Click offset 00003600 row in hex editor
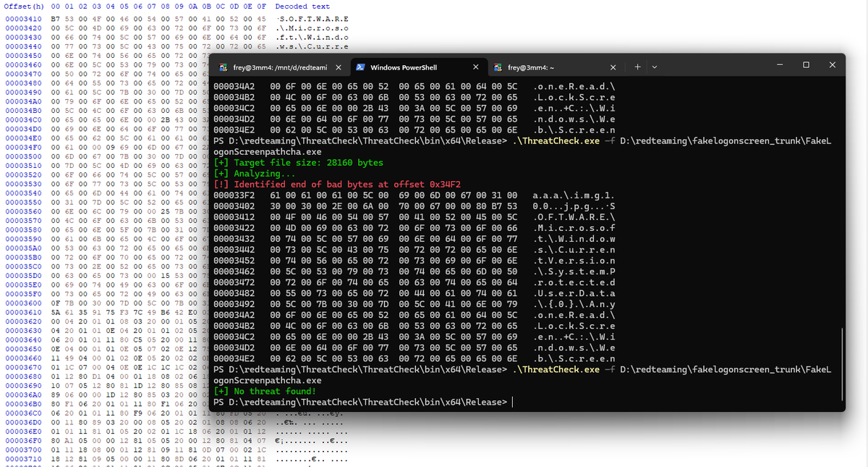Image resolution: width=868 pixels, height=467 pixels. coord(23,304)
